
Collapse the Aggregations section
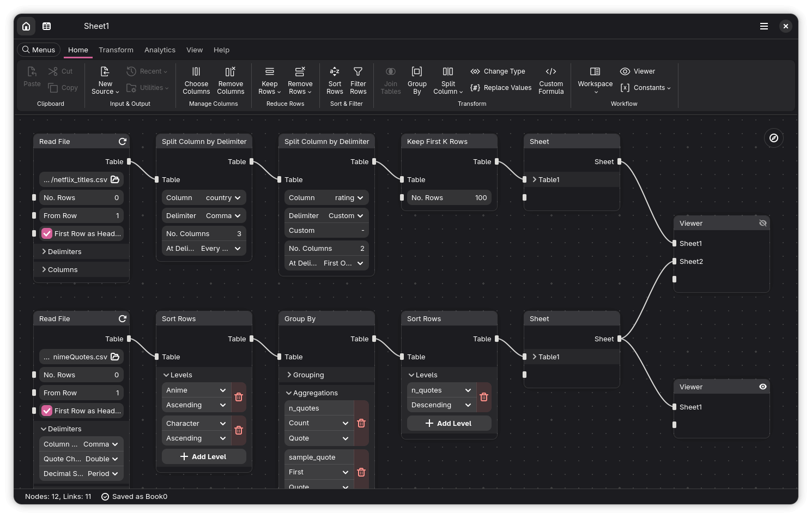[x=326, y=393]
